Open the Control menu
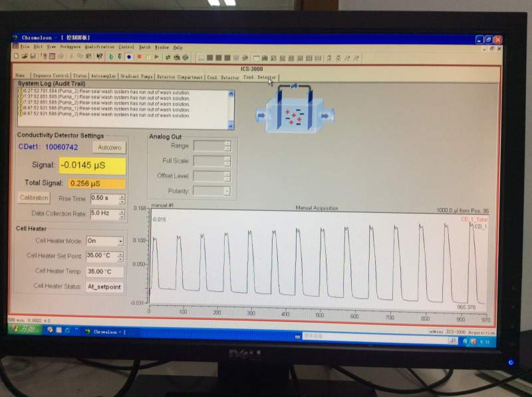The height and width of the screenshot is (397, 532). [x=126, y=47]
